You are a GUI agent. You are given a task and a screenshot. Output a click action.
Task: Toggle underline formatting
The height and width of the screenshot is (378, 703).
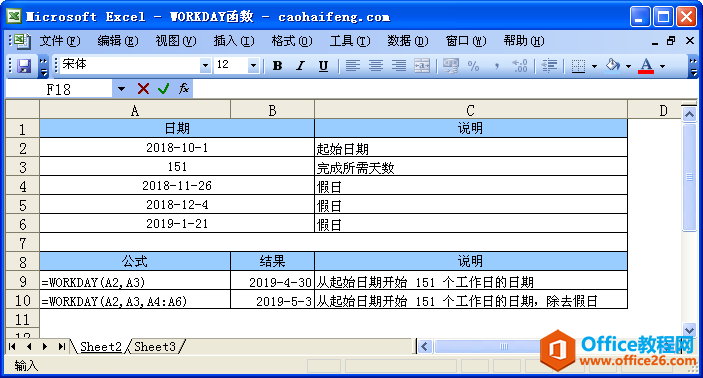[x=323, y=66]
